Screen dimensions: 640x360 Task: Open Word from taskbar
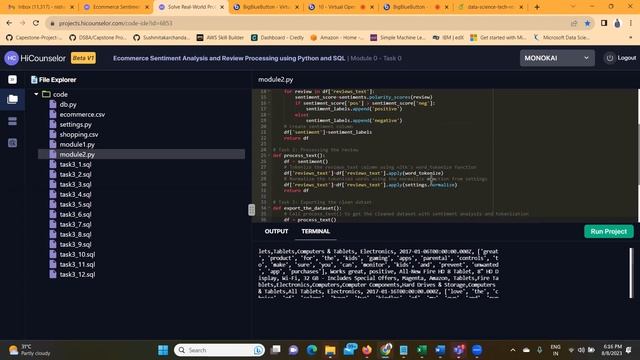coord(440,350)
